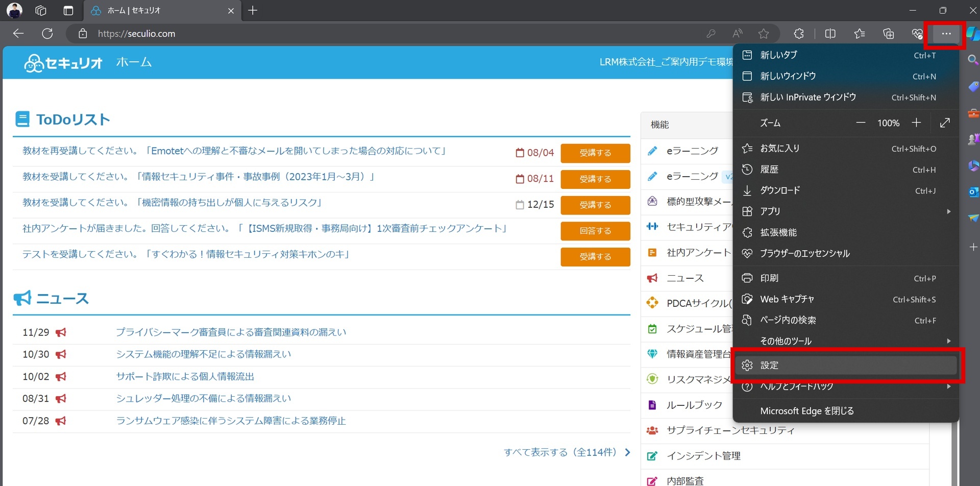Click the ニュース megaphone icon
Screen dimensions: 980x486
pyautogui.click(x=652, y=277)
